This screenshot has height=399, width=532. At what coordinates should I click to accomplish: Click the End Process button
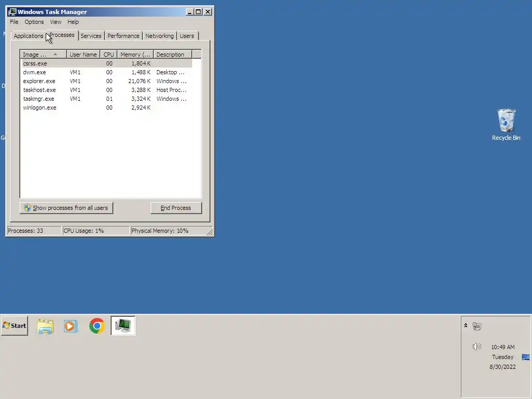click(x=176, y=208)
